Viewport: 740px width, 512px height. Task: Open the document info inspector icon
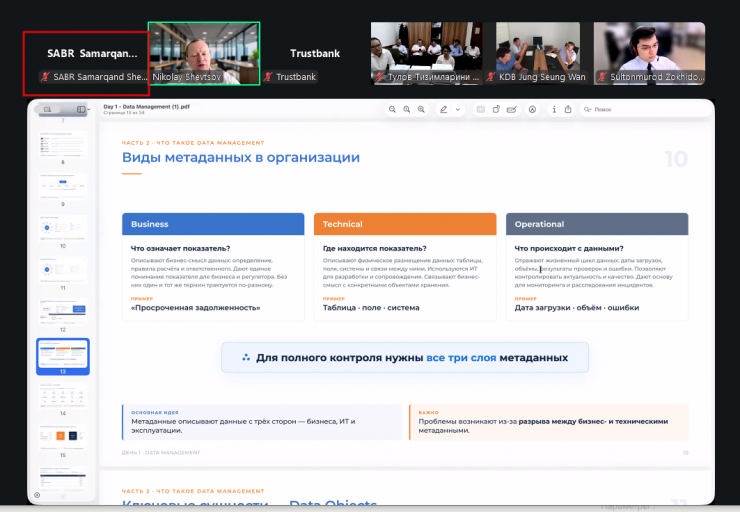554,109
